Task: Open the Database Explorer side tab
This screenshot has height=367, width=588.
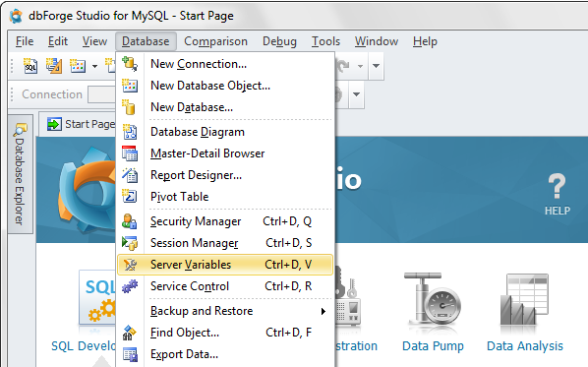Action: tap(21, 174)
